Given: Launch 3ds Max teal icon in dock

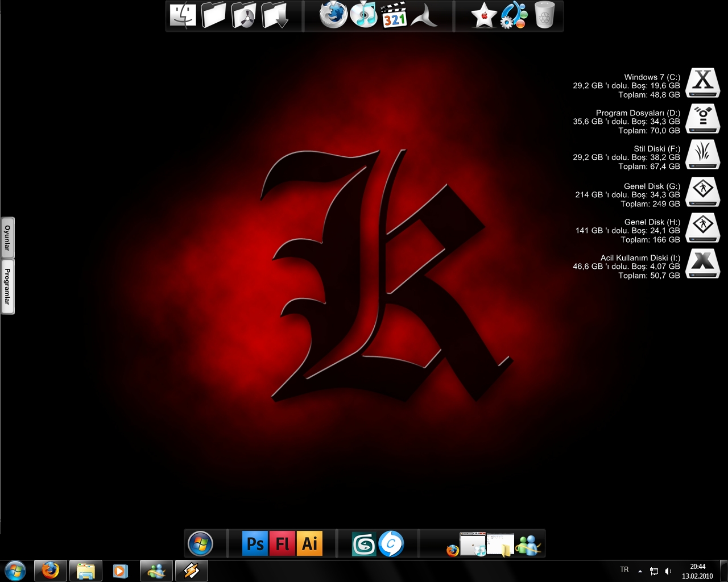Looking at the screenshot, I should click(364, 544).
